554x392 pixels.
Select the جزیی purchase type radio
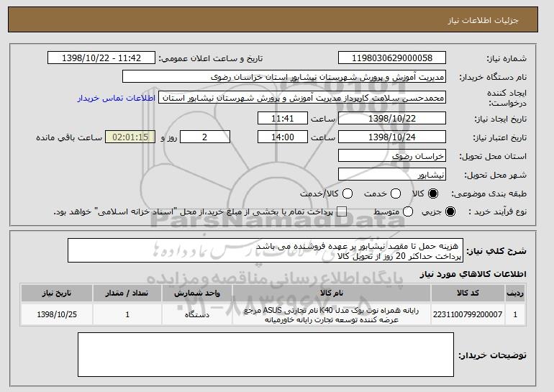(450, 211)
